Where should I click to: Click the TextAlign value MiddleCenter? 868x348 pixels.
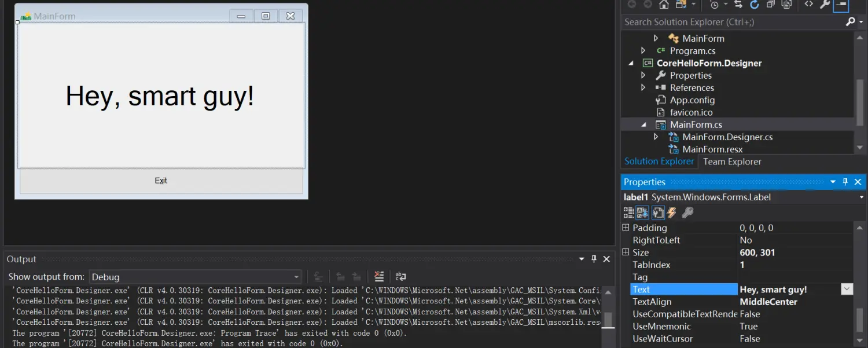(768, 302)
